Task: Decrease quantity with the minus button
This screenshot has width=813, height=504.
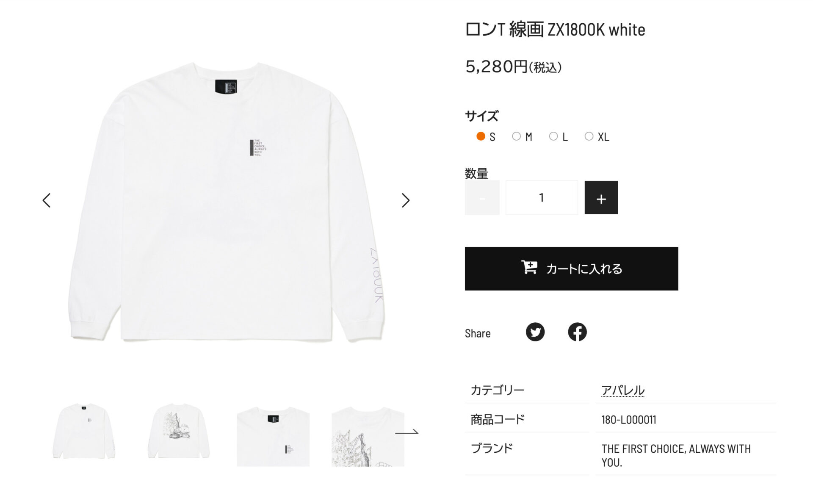Action: pos(482,198)
